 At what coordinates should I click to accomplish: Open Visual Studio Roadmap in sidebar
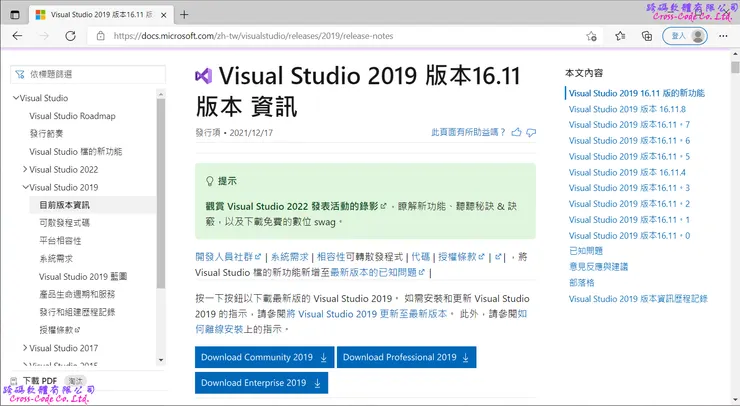72,116
